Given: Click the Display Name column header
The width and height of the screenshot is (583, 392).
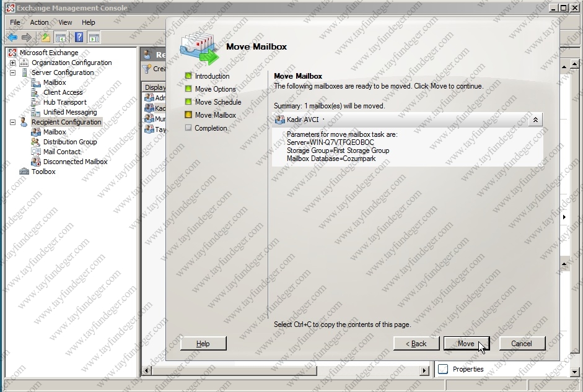Looking at the screenshot, I should [154, 87].
